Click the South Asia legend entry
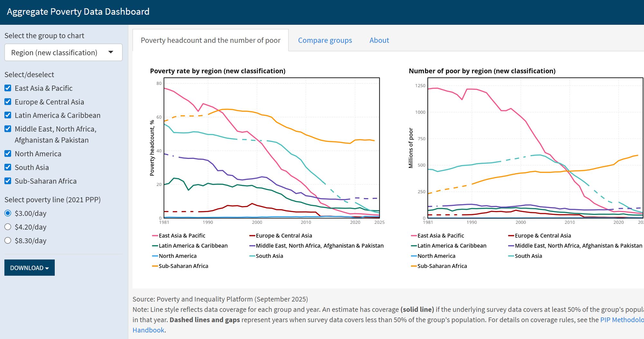 tap(269, 256)
